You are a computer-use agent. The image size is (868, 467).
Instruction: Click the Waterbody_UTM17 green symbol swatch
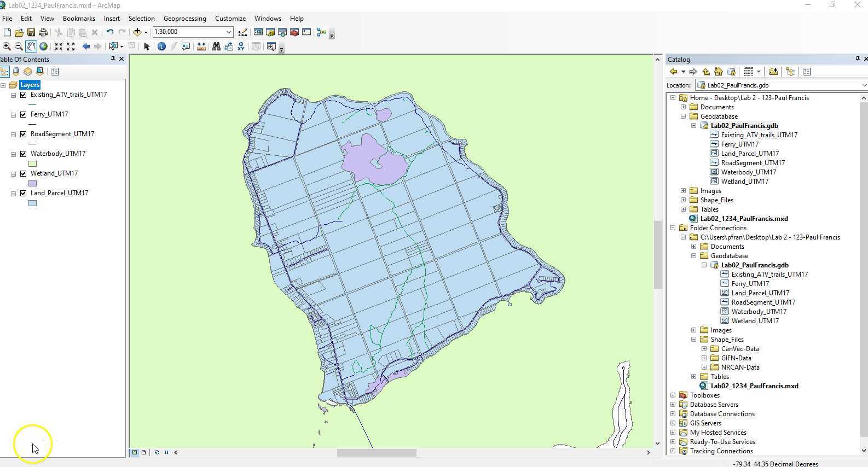33,164
